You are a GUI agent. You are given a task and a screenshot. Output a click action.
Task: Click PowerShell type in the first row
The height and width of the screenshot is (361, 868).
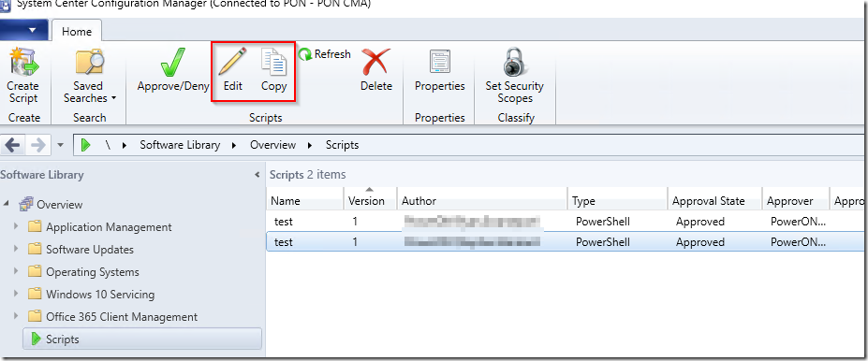603,222
